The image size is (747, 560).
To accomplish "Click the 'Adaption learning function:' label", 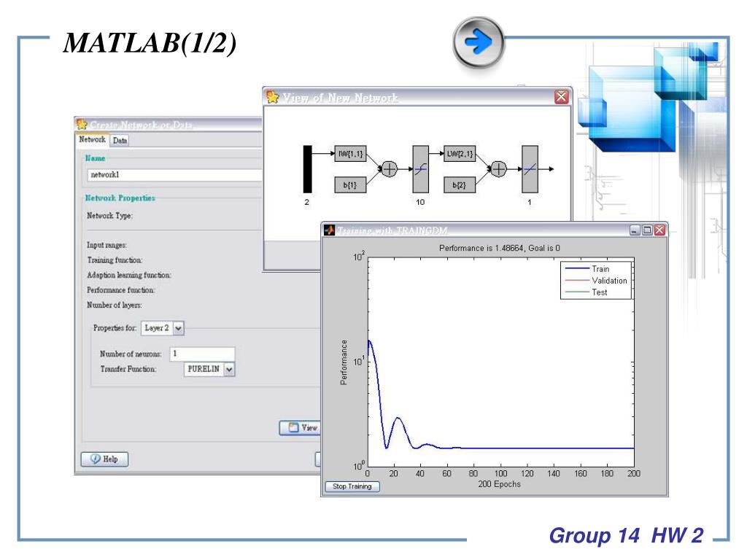I will (x=128, y=275).
